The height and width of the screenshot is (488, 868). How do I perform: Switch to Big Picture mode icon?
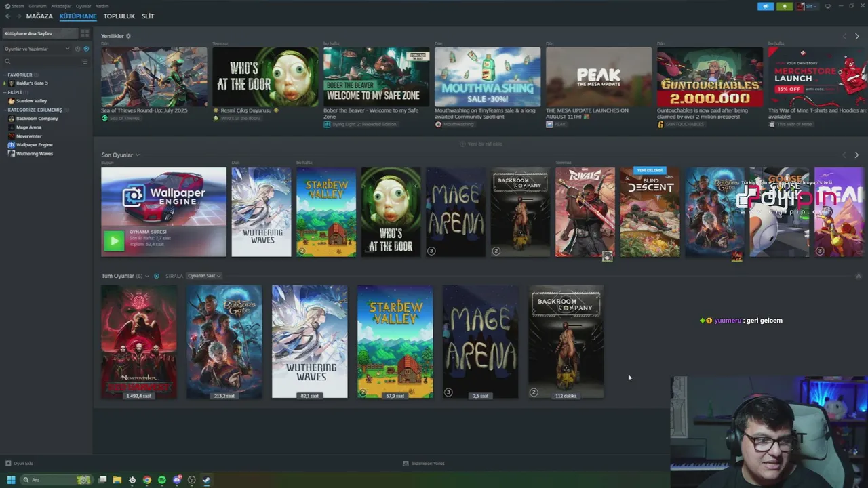point(828,6)
